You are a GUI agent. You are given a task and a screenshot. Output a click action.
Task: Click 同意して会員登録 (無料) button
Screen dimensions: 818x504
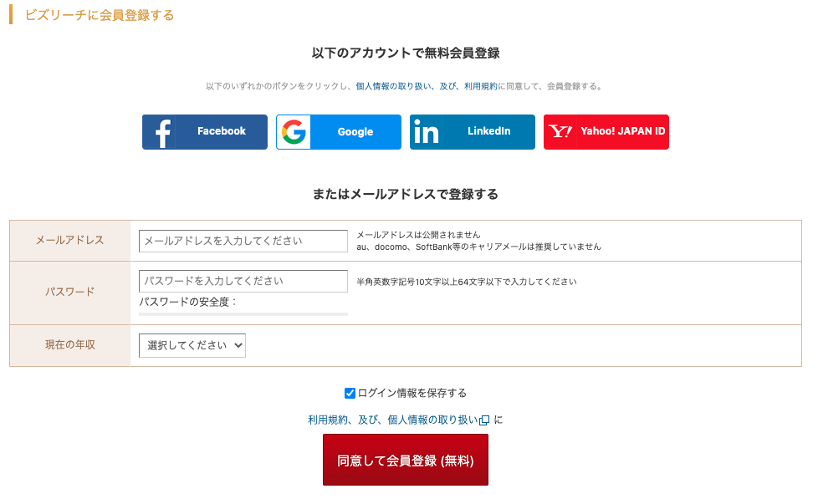[406, 460]
